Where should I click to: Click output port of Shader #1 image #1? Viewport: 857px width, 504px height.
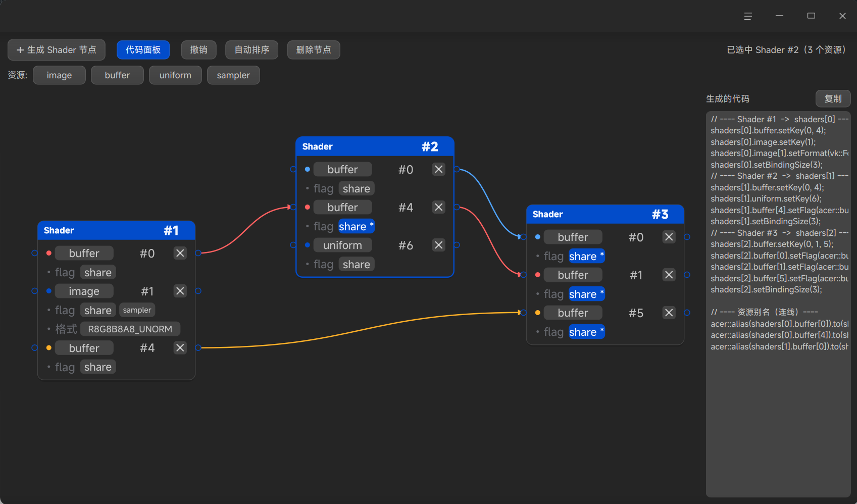(x=198, y=291)
